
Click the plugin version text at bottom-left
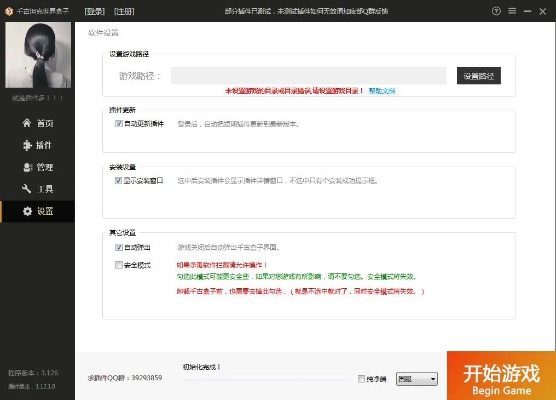pyautogui.click(x=32, y=386)
